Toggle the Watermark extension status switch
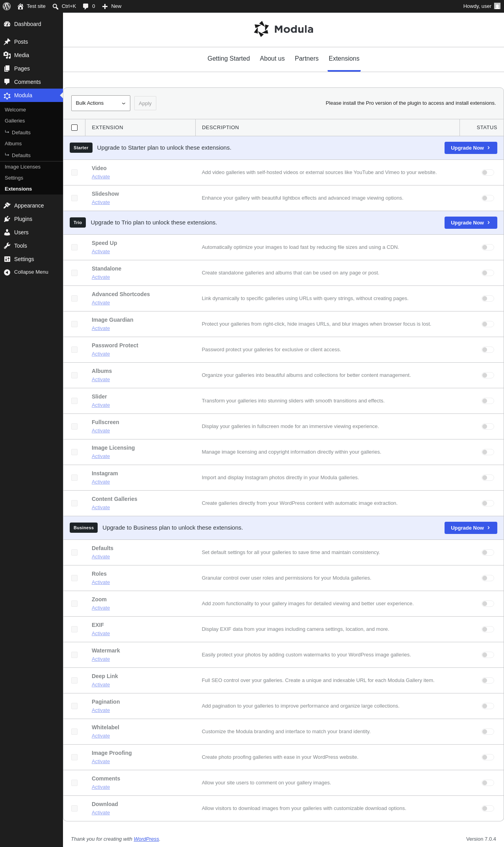Image resolution: width=504 pixels, height=847 pixels. click(x=488, y=655)
